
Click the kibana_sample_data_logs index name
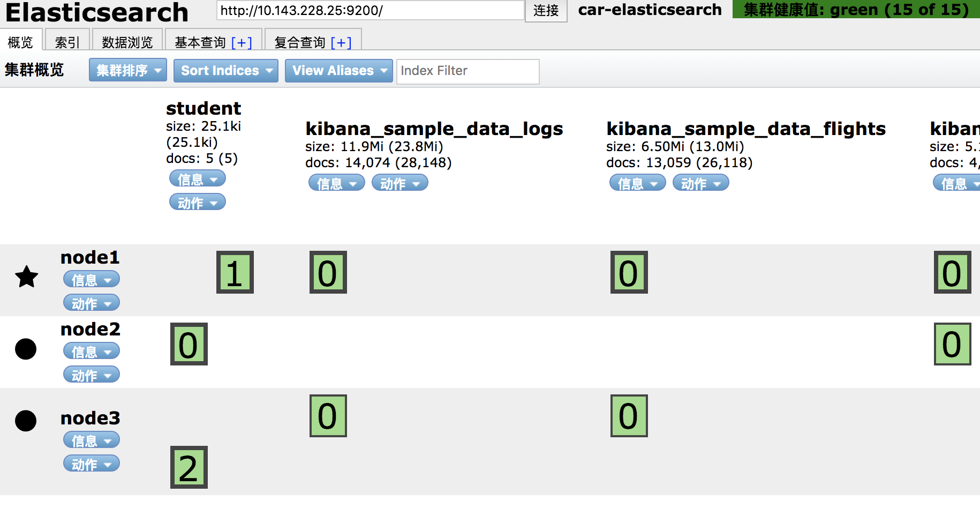point(434,129)
